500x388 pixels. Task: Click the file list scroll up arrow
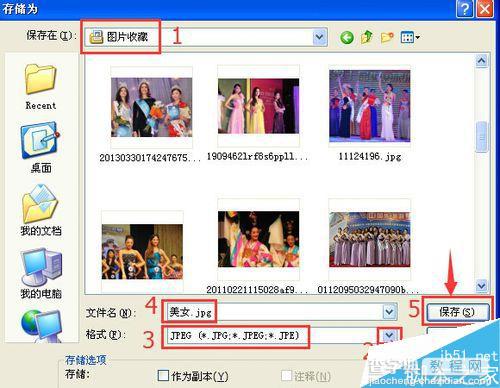pos(482,61)
